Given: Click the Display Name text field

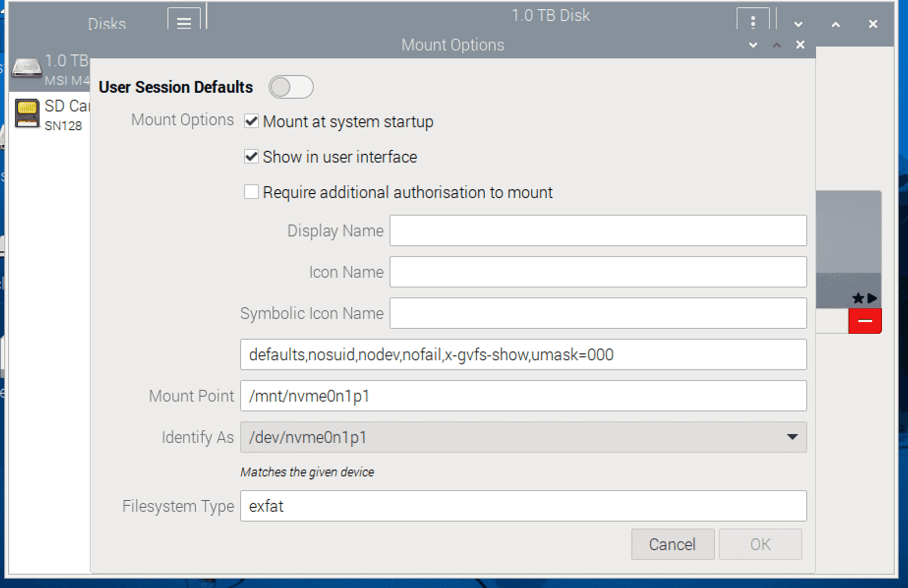Looking at the screenshot, I should tap(598, 231).
